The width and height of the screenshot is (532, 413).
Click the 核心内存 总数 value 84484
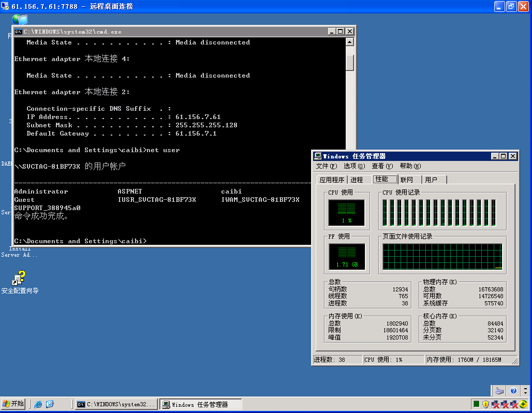pyautogui.click(x=495, y=323)
